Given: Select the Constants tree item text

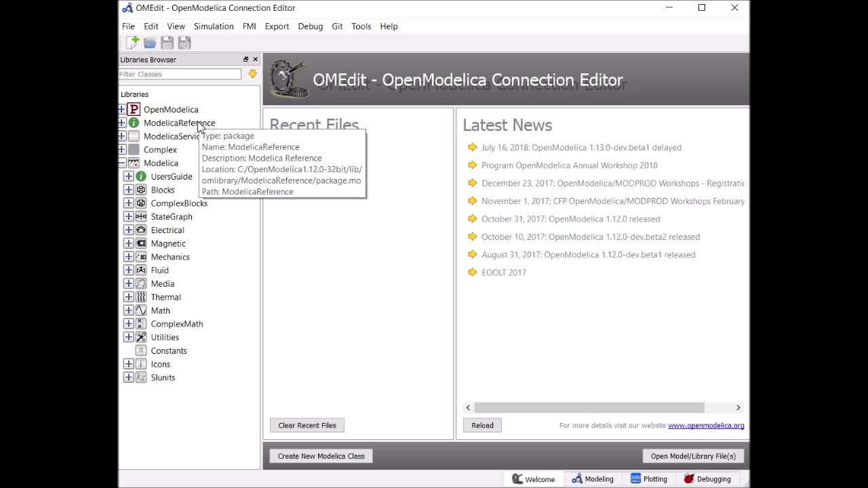Looking at the screenshot, I should pos(169,350).
